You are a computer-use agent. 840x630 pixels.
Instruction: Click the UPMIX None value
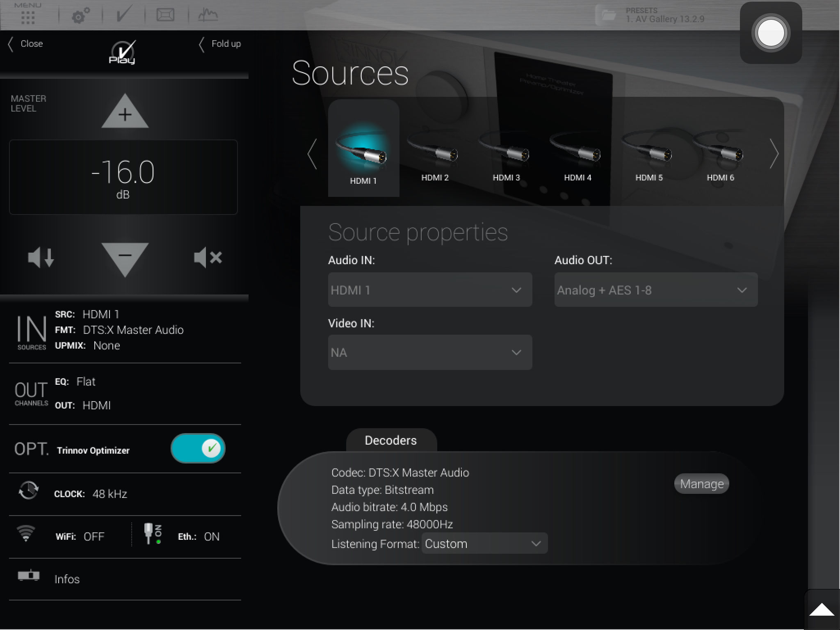[107, 345]
